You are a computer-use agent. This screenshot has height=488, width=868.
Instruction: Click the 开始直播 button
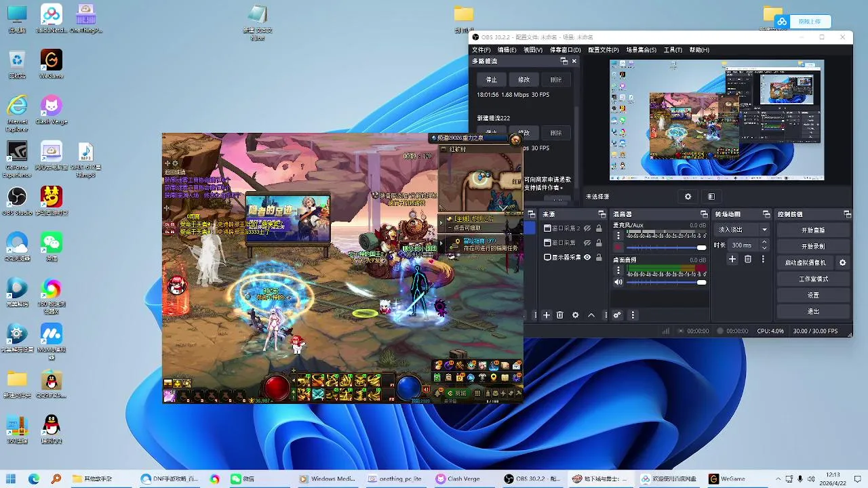click(813, 230)
